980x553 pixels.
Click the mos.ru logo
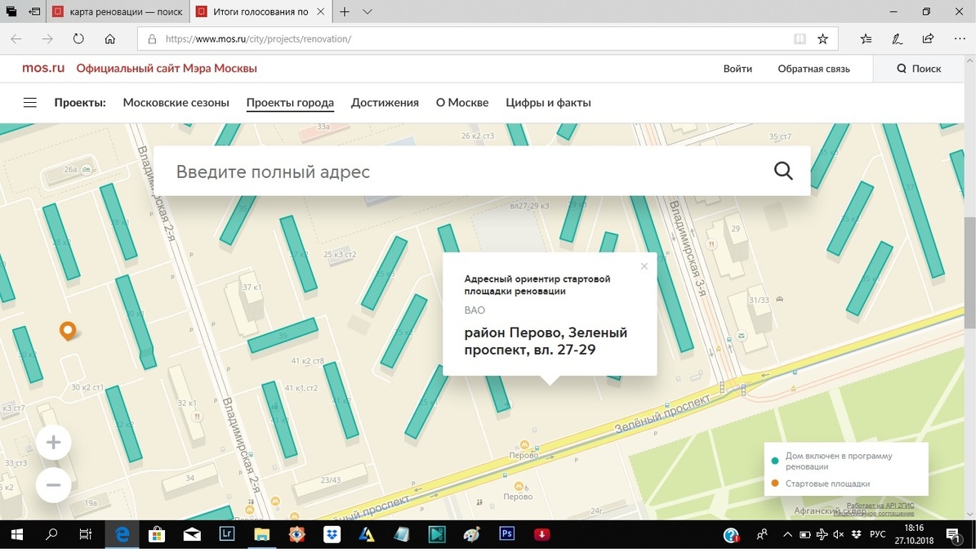[43, 69]
